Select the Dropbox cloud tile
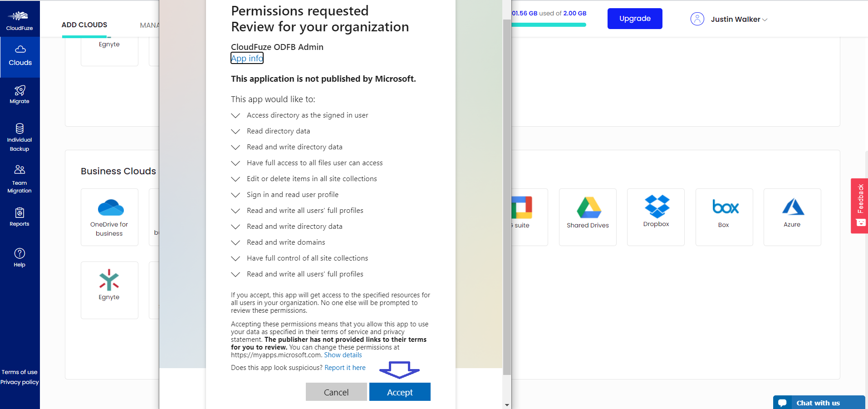The width and height of the screenshot is (868, 409). pyautogui.click(x=656, y=217)
